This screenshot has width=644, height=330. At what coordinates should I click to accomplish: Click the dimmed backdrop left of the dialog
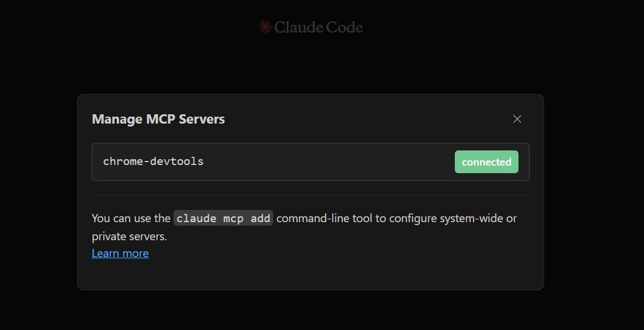(38, 192)
